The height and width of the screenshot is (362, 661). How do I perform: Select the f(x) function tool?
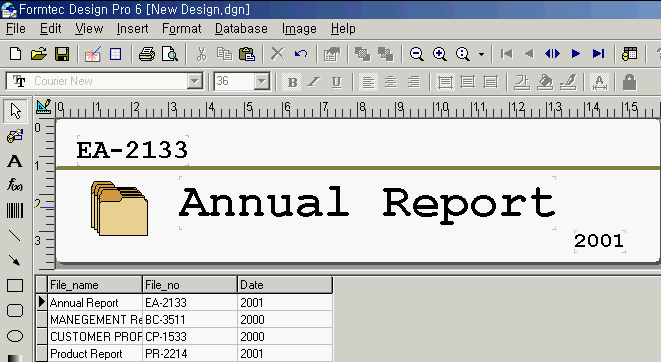coord(15,185)
